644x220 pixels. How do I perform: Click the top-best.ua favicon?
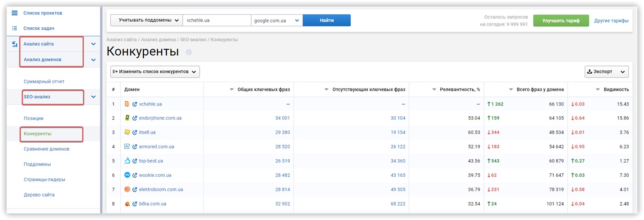(x=127, y=161)
